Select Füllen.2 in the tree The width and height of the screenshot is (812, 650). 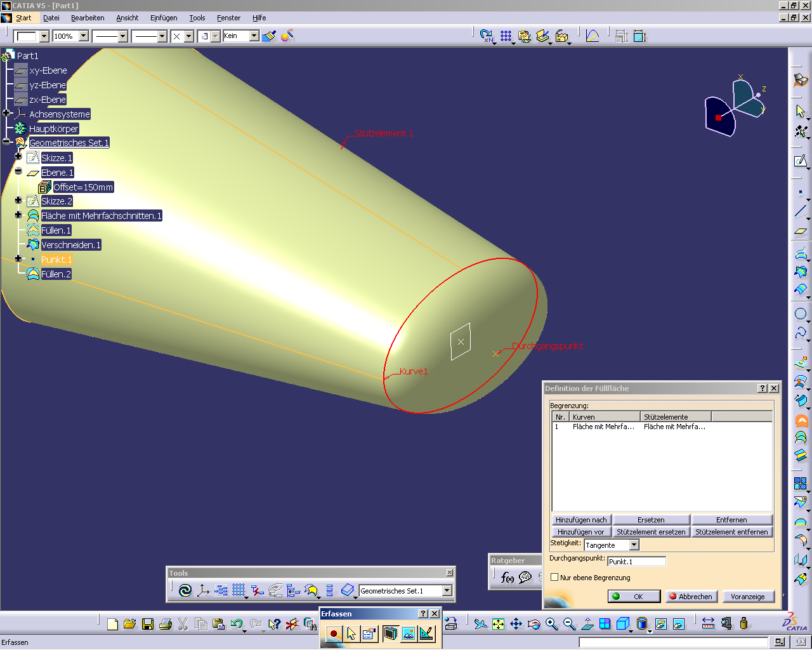pyautogui.click(x=56, y=274)
